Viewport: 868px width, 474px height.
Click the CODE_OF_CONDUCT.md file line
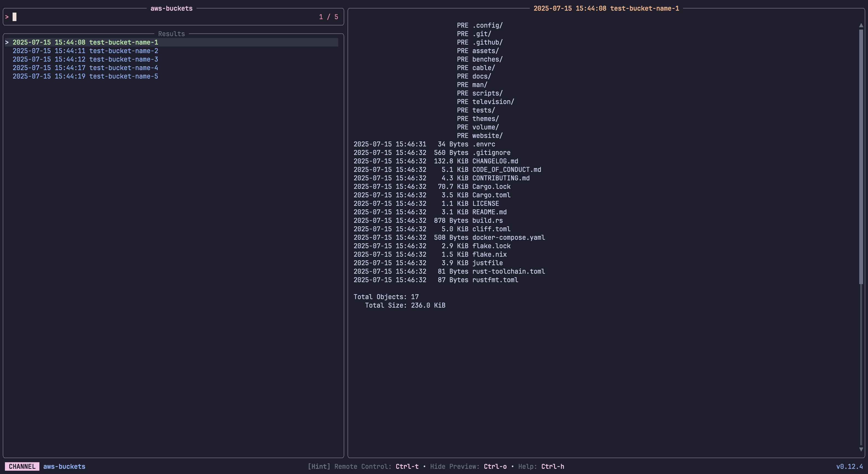coord(447,170)
